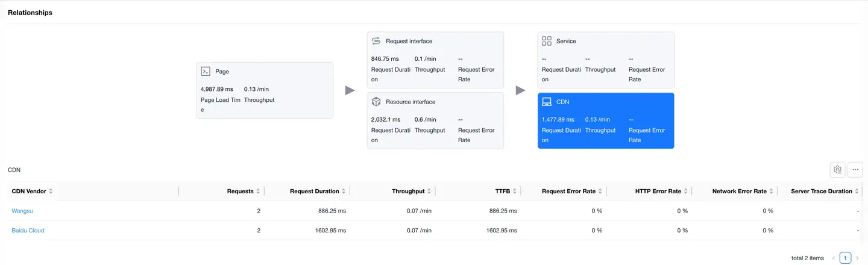Select the Page relationship card
This screenshot has width=868, height=265.
[265, 90]
